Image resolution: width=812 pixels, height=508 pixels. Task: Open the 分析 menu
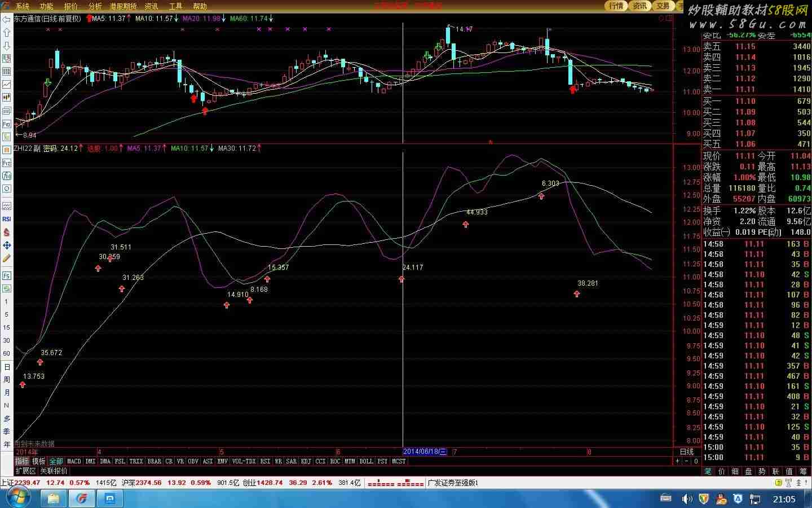click(95, 6)
